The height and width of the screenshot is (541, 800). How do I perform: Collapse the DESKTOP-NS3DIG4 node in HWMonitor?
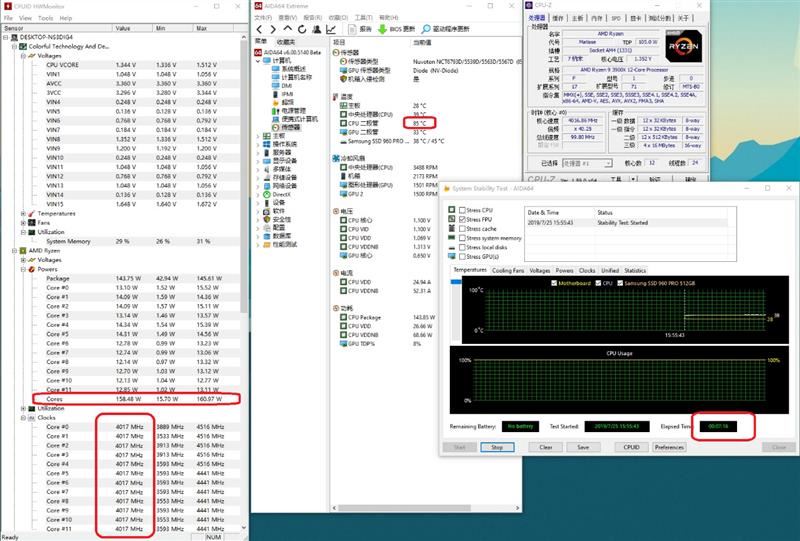(6, 37)
